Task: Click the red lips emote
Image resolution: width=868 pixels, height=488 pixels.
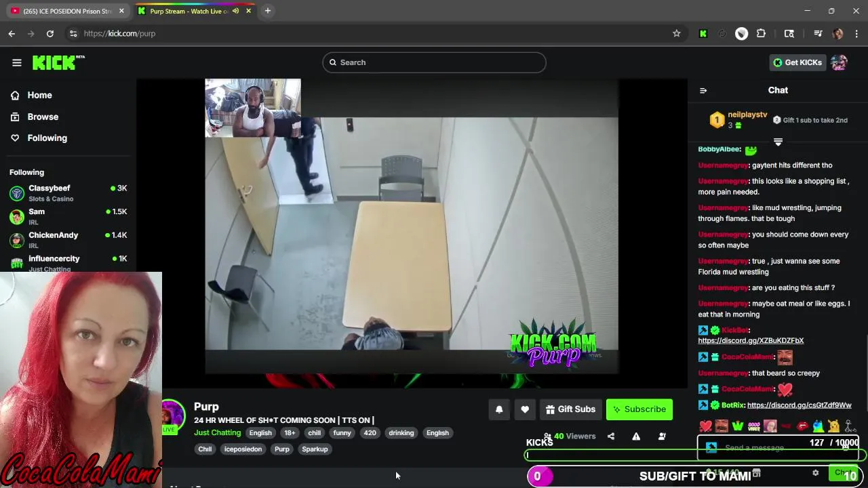Action: click(x=802, y=426)
